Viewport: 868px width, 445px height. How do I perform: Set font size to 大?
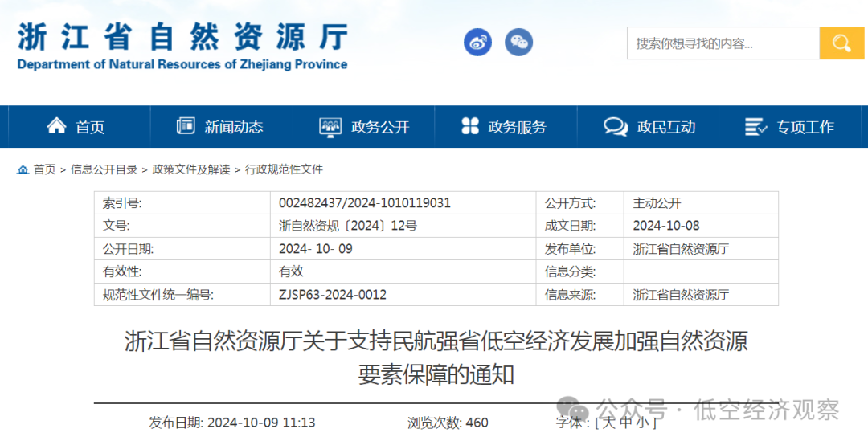click(608, 423)
